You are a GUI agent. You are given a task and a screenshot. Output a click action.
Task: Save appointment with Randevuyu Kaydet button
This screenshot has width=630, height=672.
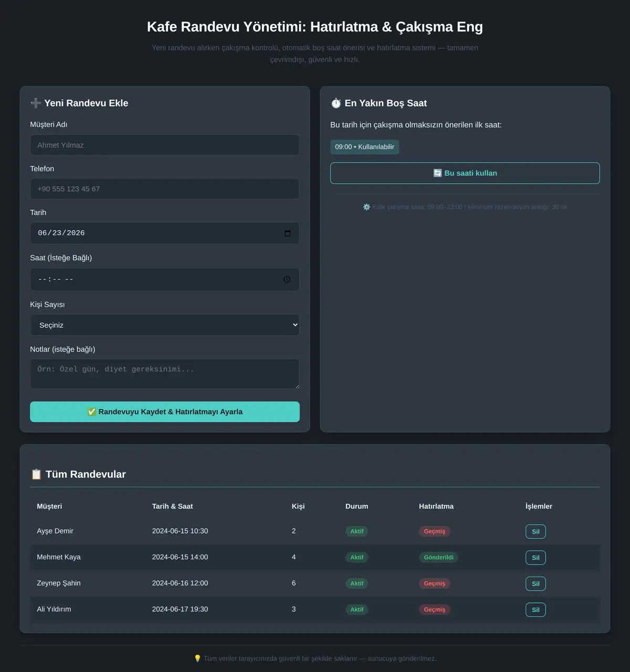pos(165,412)
